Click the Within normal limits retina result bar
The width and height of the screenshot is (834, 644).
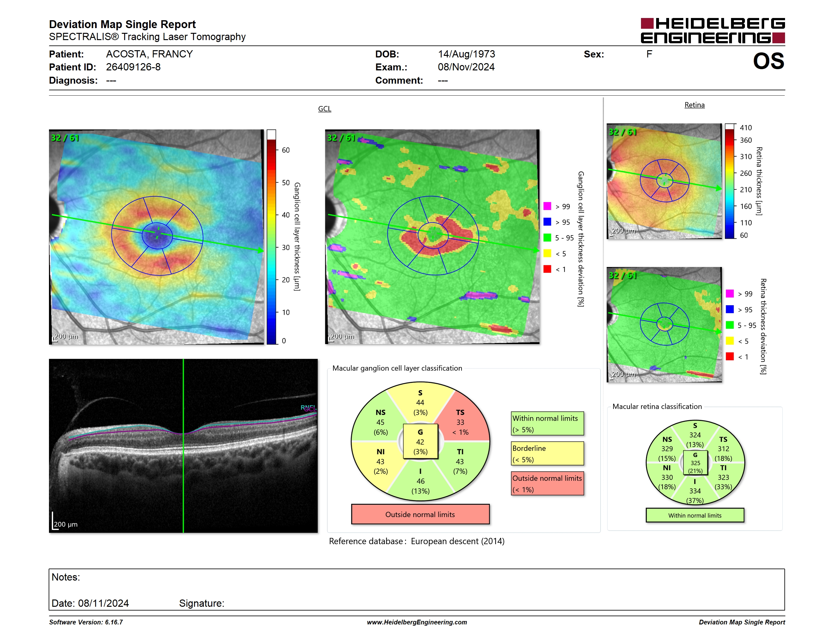tap(695, 516)
